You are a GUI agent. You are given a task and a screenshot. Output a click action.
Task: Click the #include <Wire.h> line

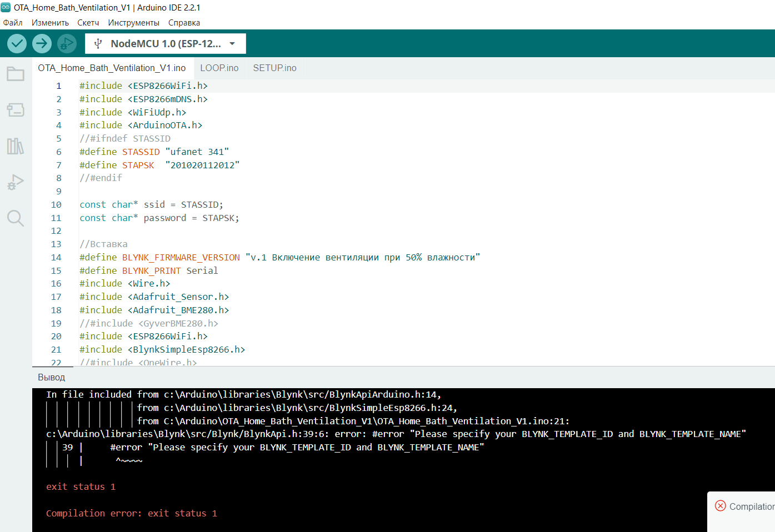125,283
